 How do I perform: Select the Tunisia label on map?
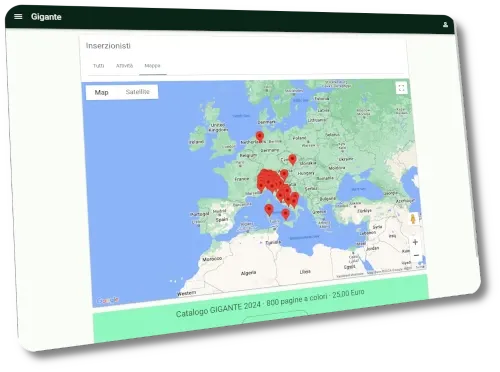click(x=273, y=242)
